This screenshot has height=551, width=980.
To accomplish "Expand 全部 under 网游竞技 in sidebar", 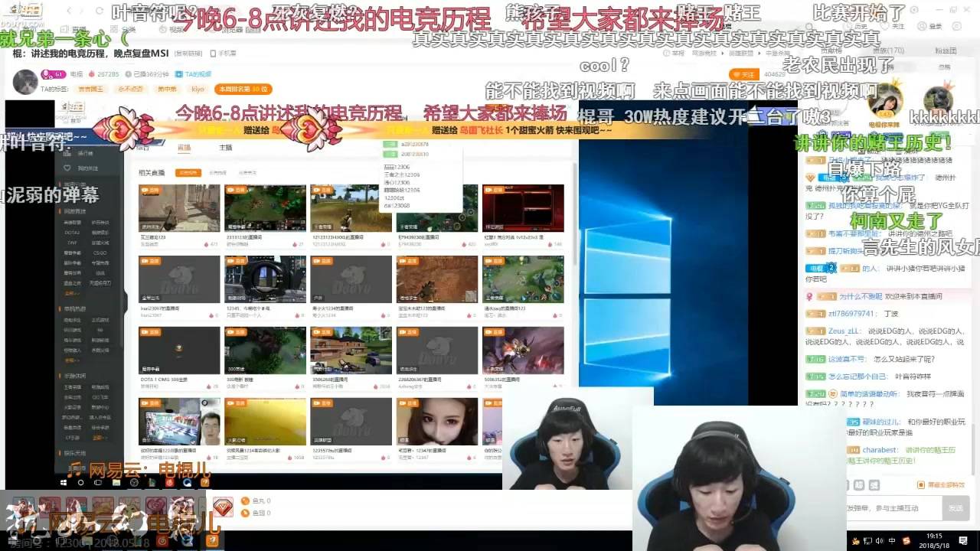I will pos(70,292).
